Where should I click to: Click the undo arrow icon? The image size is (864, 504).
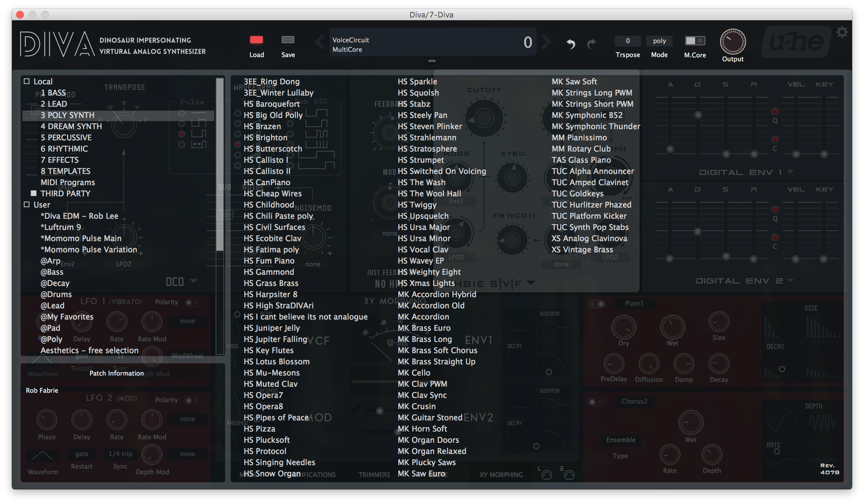pos(571,44)
